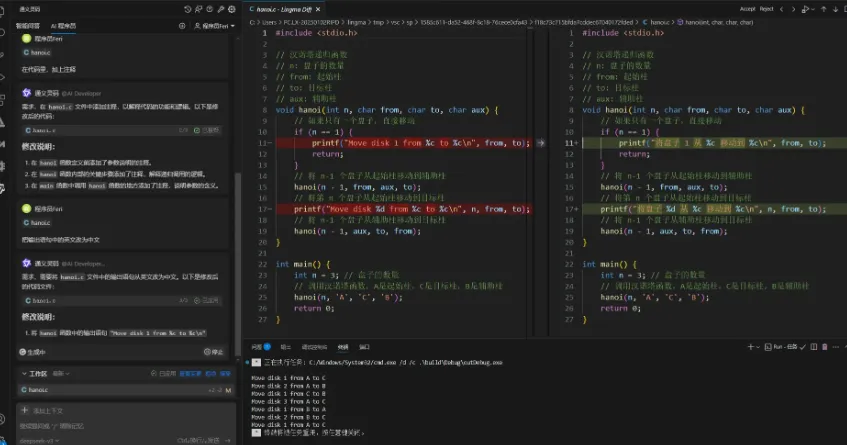Click the wrench tools icon in Lingma header
The image size is (847, 445).
[221, 9]
